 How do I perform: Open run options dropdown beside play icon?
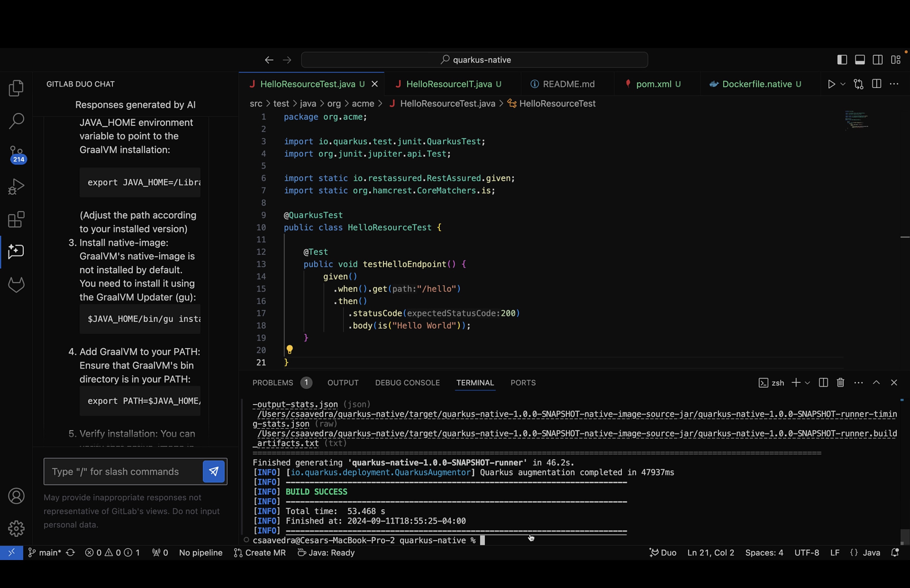pos(843,84)
